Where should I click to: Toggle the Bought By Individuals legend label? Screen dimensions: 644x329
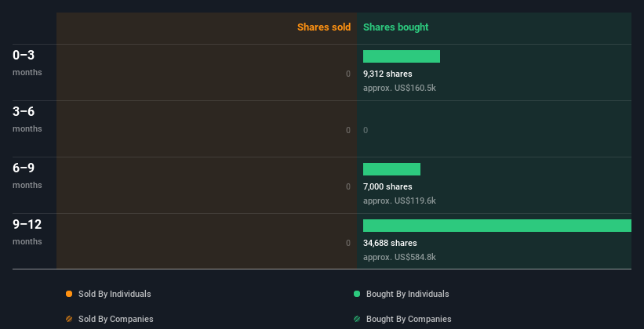(407, 294)
